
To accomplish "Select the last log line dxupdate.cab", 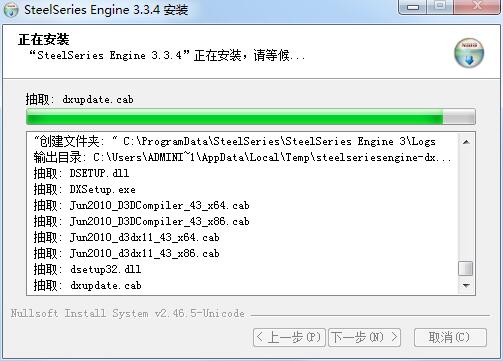I will pos(87,285).
